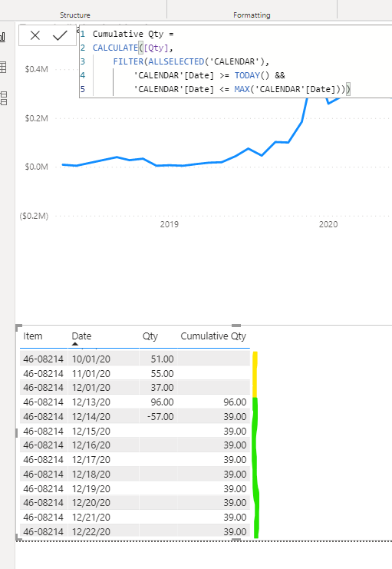The height and width of the screenshot is (569, 392).
Task: Click the Formatting ribbon group label
Action: (252, 15)
